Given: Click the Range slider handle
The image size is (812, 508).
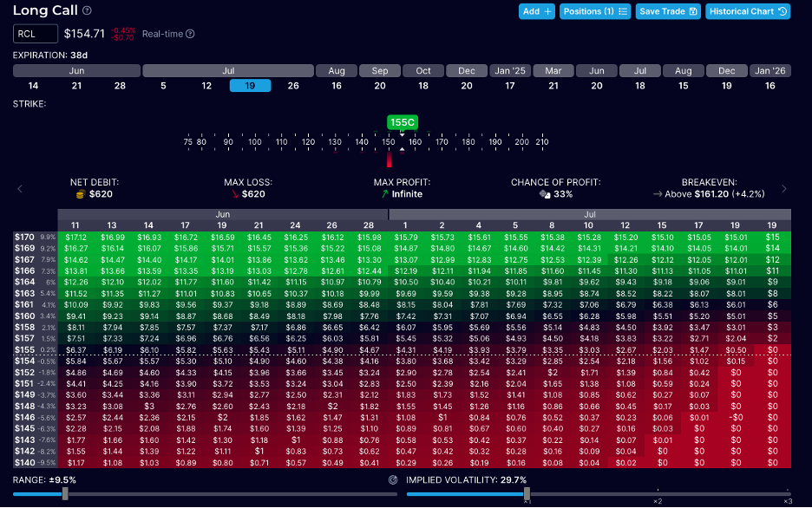Looking at the screenshot, I should tap(67, 494).
